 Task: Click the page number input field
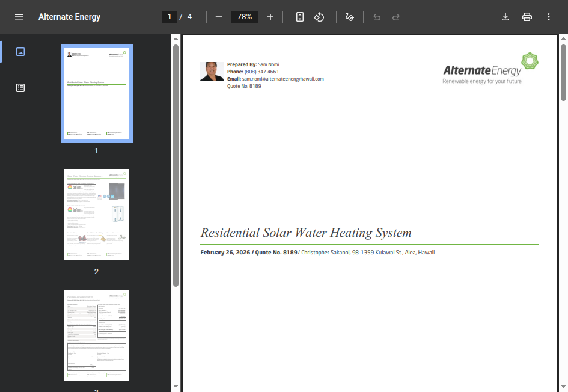(170, 17)
